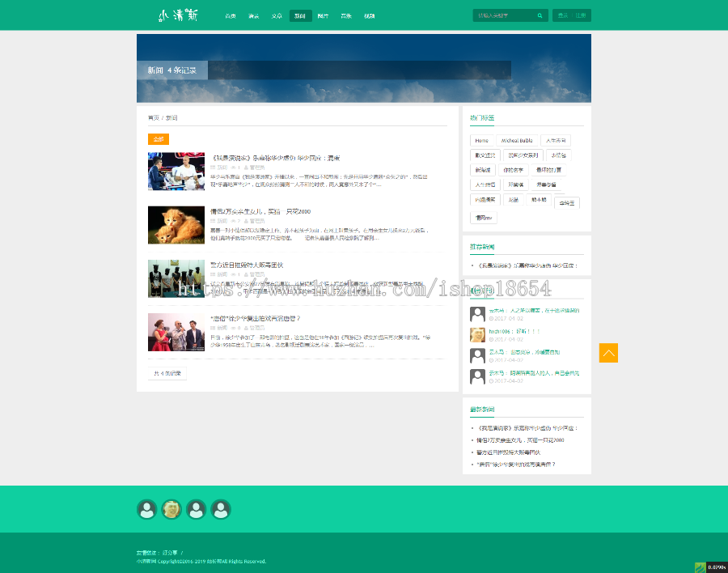728x573 pixels.
Task: Click the rightmost footer user avatar
Action: tap(221, 509)
